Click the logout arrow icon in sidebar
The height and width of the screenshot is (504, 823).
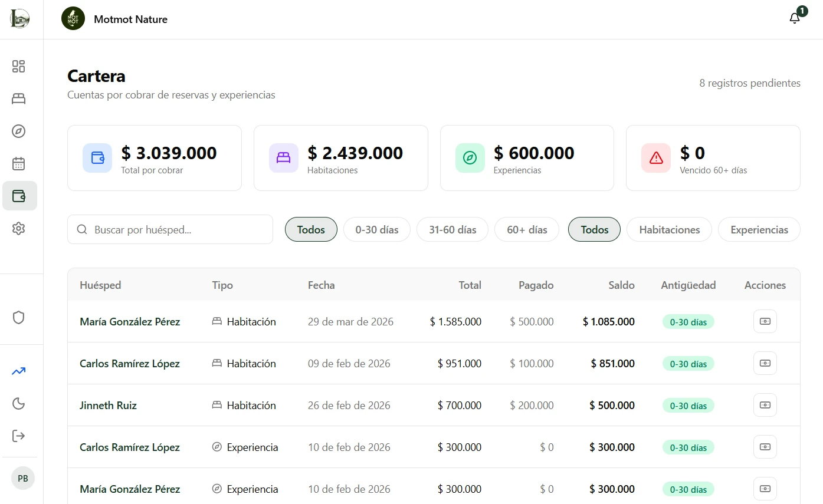coord(19,436)
